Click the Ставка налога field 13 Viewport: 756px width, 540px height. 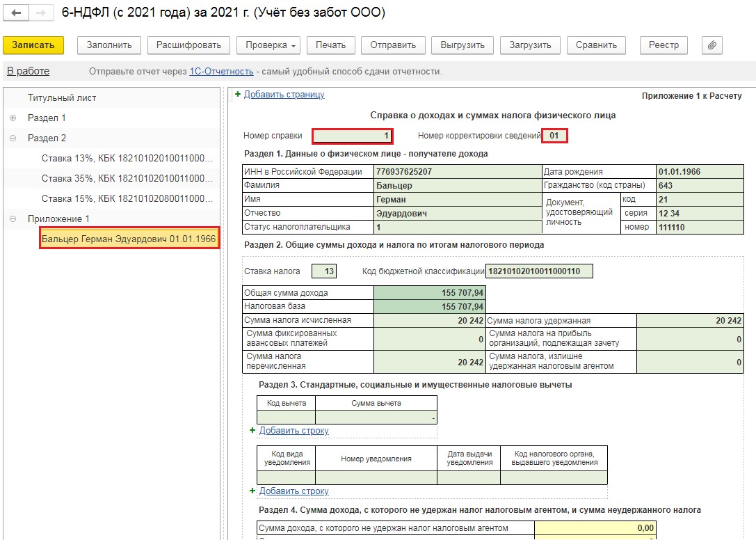click(x=324, y=271)
